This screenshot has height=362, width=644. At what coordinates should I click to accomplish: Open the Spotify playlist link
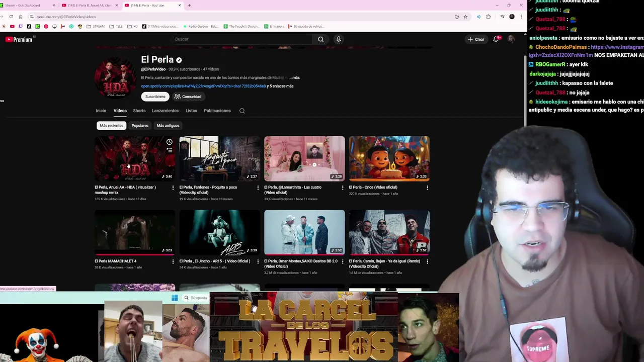pyautogui.click(x=203, y=86)
